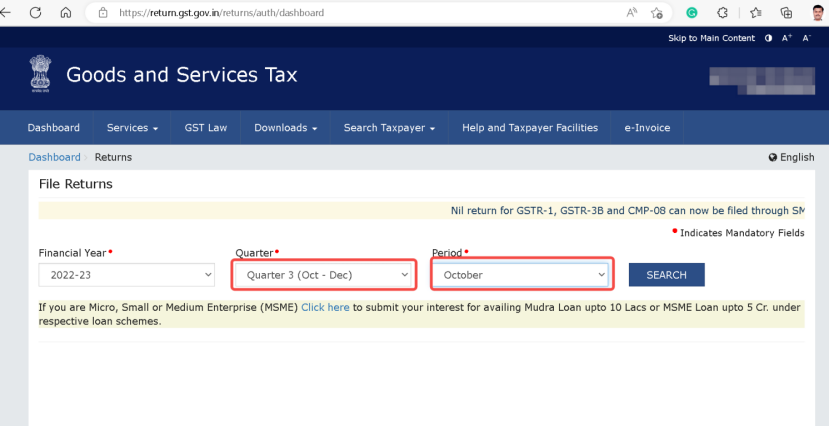Open the GST Law menu item
Image resolution: width=829 pixels, height=426 pixels.
(206, 128)
